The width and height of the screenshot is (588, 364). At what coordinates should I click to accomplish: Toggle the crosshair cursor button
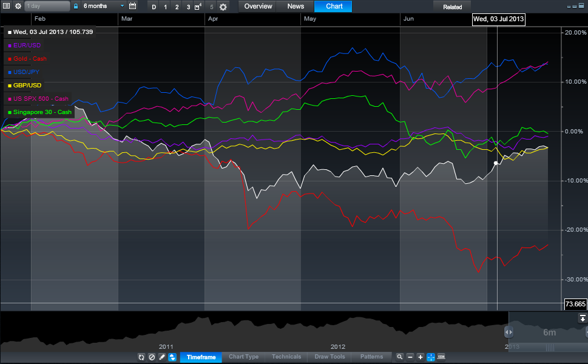(431, 357)
